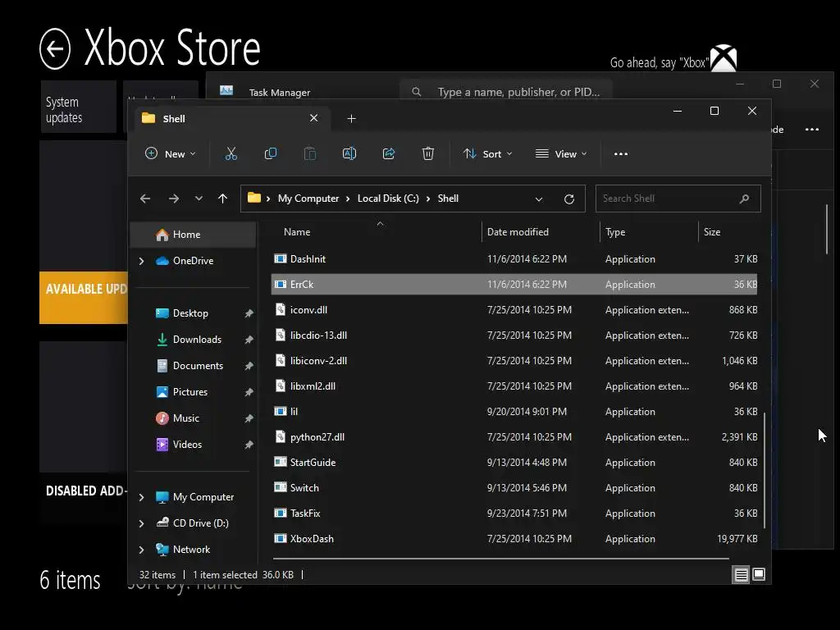Viewport: 840px width, 630px height.
Task: Click the Task Manager search box
Action: tap(505, 92)
